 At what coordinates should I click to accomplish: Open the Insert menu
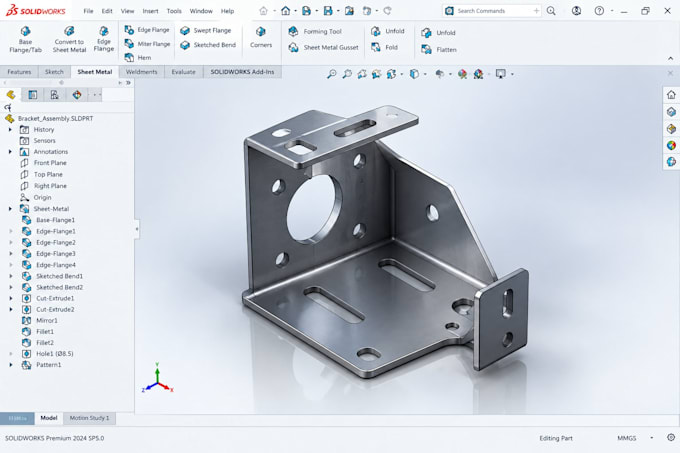(150, 11)
